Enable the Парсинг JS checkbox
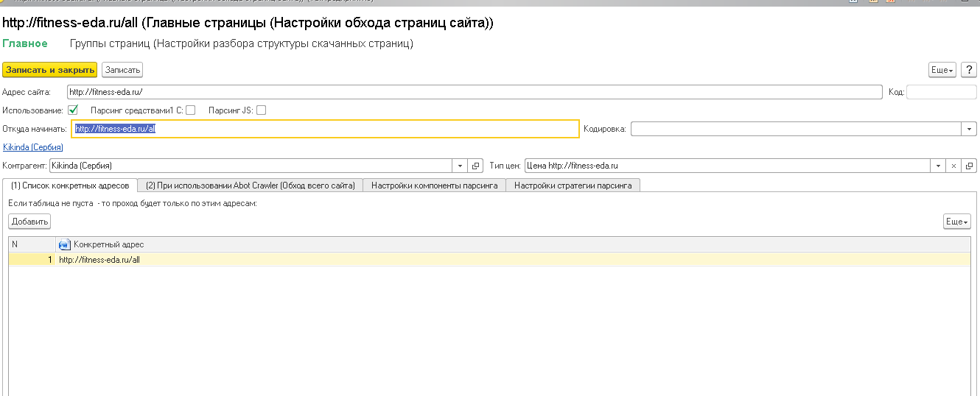 pyautogui.click(x=261, y=110)
